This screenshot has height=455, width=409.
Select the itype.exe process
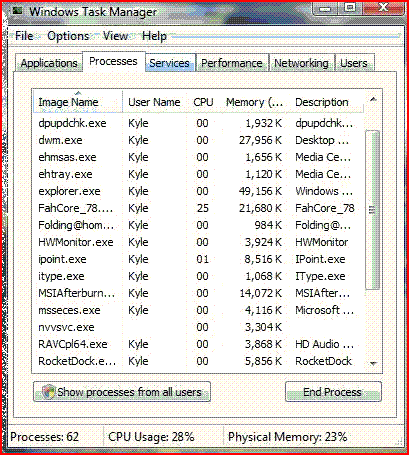tap(198, 276)
